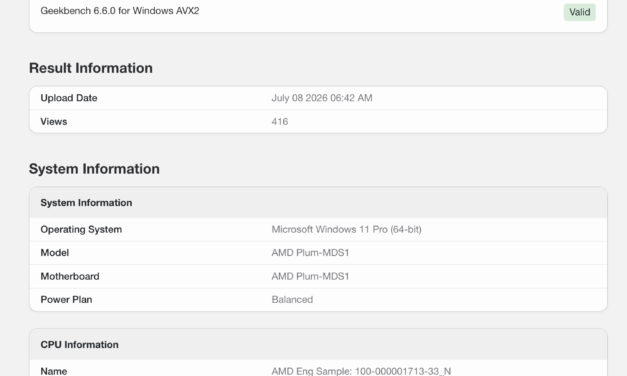Click the green Valid badge

point(579,12)
